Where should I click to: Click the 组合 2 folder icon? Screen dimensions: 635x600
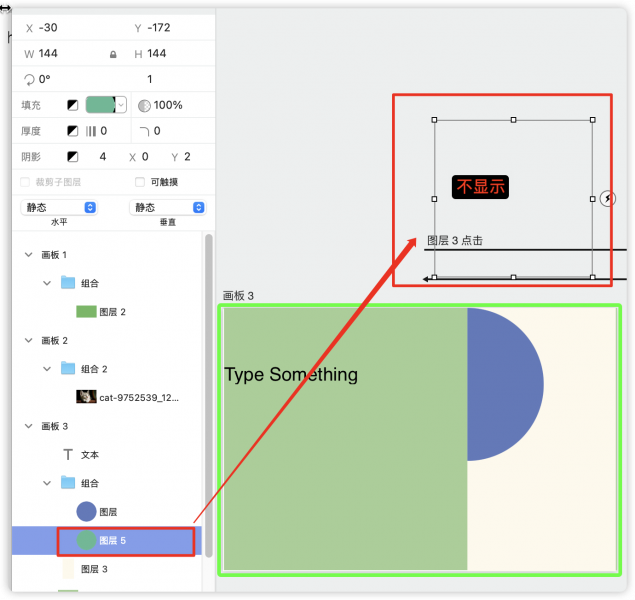click(68, 368)
